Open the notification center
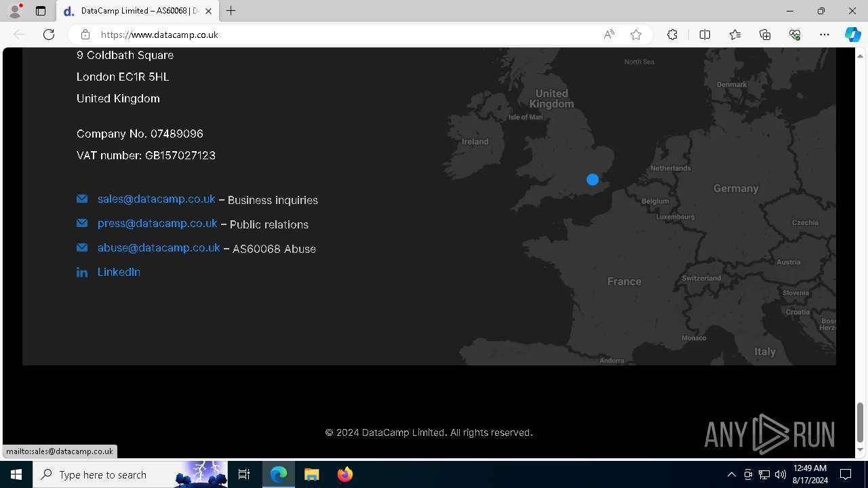 846,474
